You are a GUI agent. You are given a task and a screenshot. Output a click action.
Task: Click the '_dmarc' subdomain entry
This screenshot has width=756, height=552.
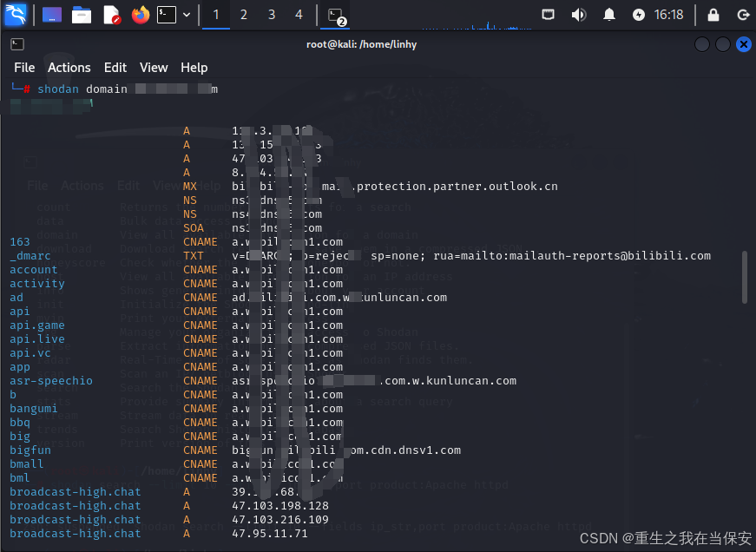(30, 256)
